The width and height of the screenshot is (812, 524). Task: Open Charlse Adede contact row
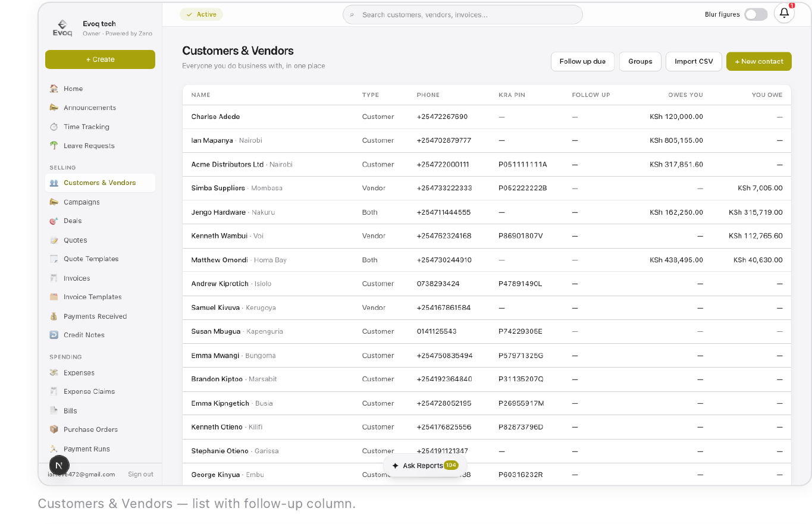point(487,117)
